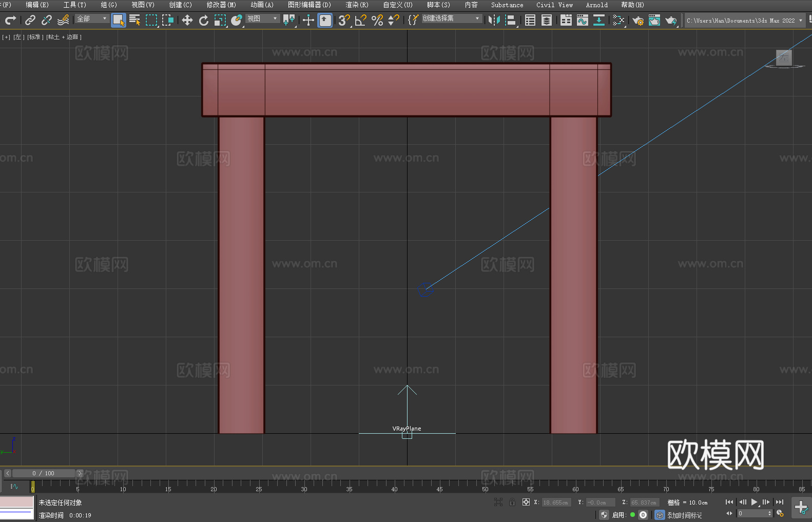Toggle Window/Crossing selection mode
812x522 pixels.
pos(168,20)
